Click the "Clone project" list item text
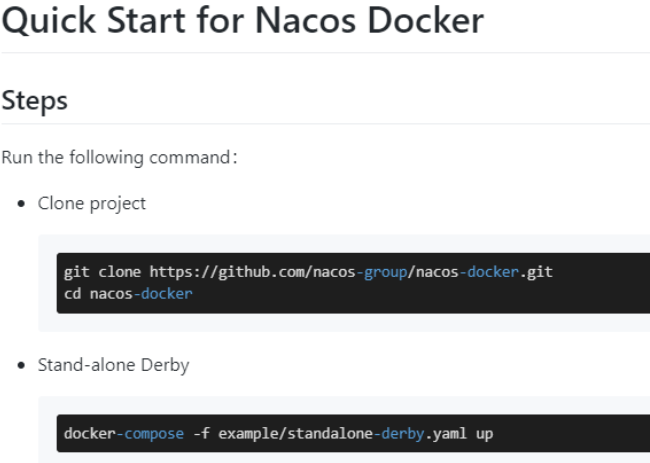 92,203
